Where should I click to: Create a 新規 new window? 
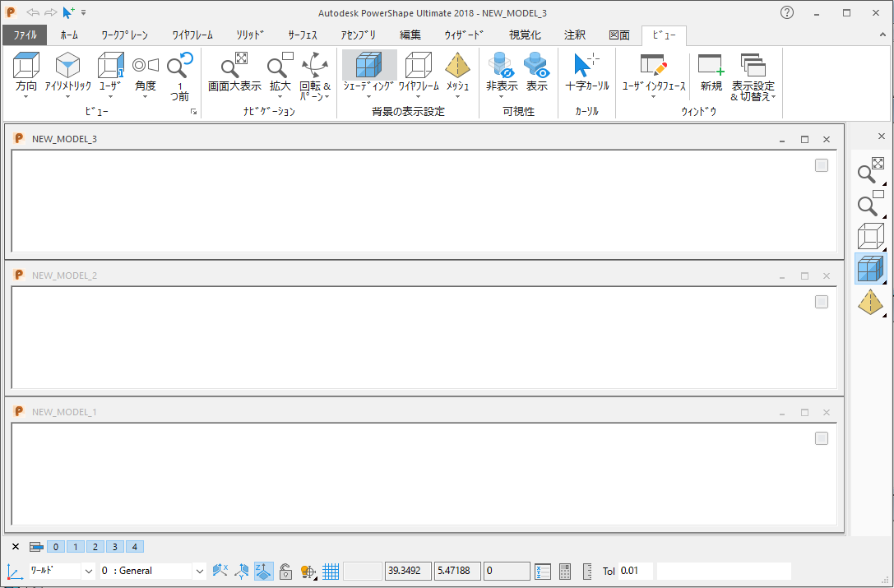[x=711, y=65]
